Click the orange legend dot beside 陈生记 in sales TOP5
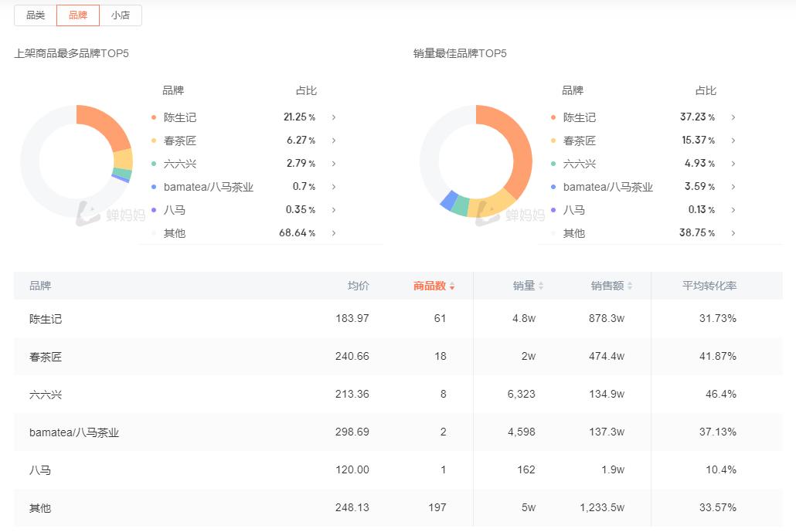This screenshot has width=796, height=532. coord(553,117)
